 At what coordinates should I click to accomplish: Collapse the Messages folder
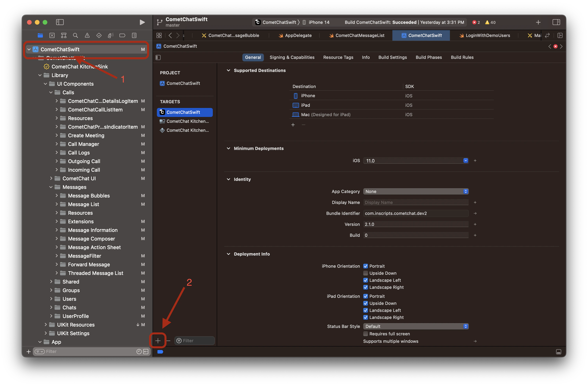pyautogui.click(x=51, y=187)
